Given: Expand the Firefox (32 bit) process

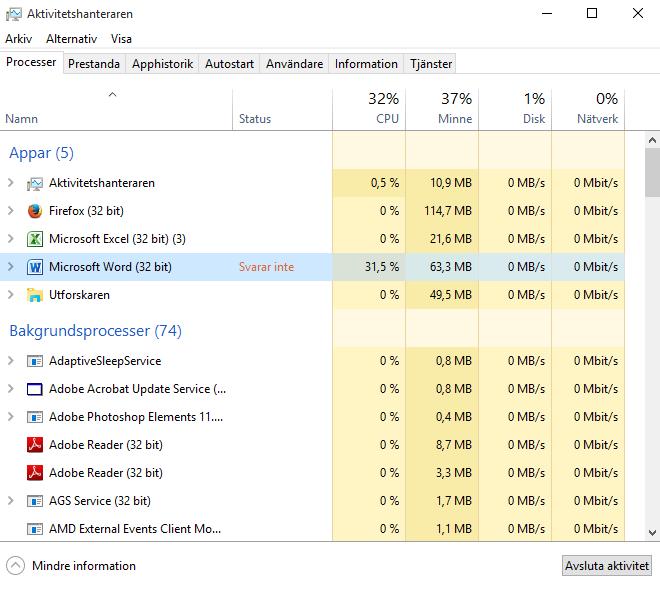Looking at the screenshot, I should point(11,211).
